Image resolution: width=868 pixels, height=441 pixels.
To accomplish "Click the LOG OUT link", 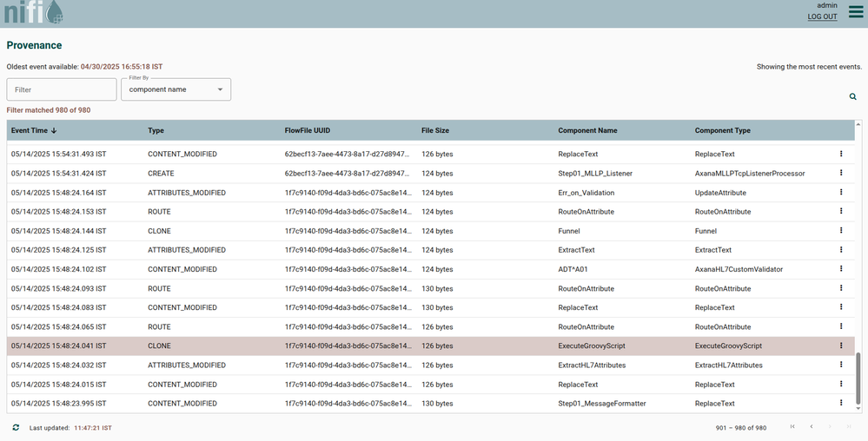I will pyautogui.click(x=822, y=16).
